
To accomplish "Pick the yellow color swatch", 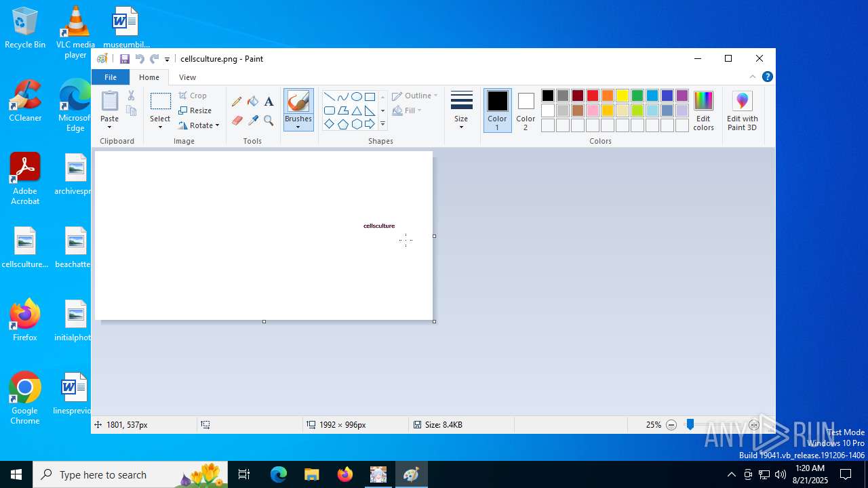I will [x=623, y=96].
